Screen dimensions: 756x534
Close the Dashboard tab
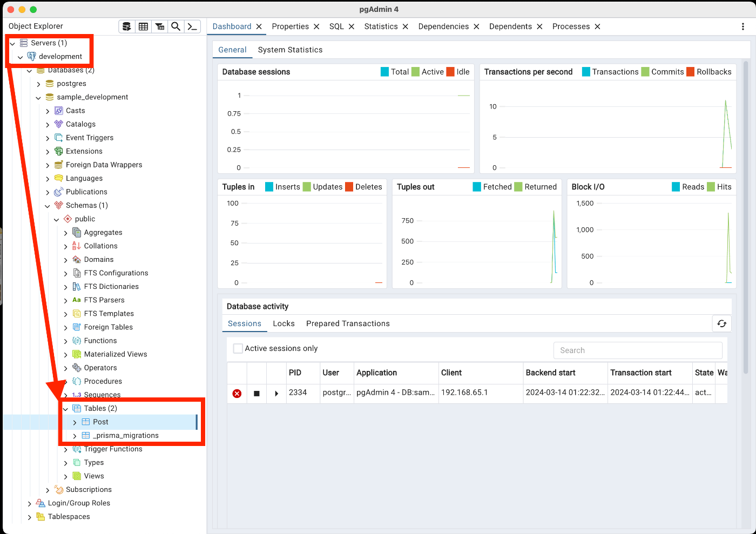(259, 26)
